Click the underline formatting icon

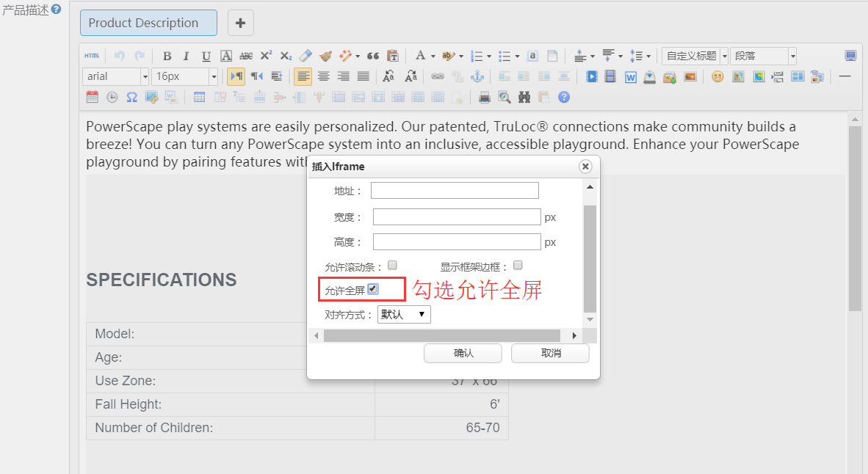(206, 56)
